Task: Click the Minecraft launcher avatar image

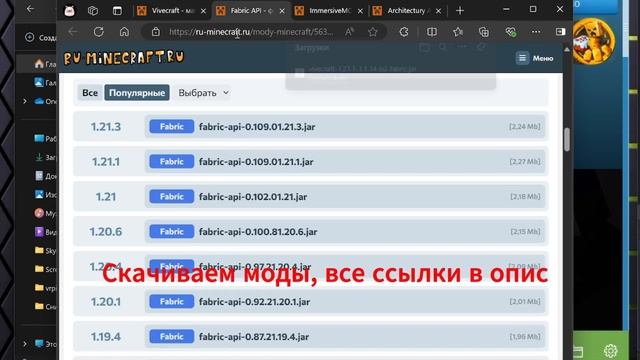Action: [x=594, y=41]
